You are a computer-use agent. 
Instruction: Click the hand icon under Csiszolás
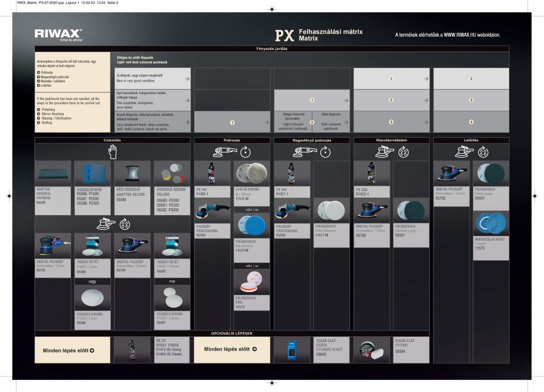tap(113, 152)
